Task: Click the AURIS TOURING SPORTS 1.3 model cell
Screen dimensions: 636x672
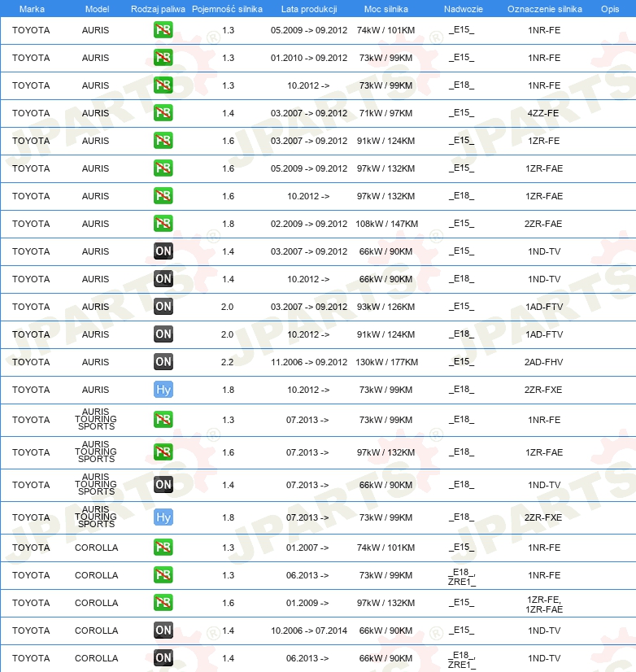Action: 96,419
